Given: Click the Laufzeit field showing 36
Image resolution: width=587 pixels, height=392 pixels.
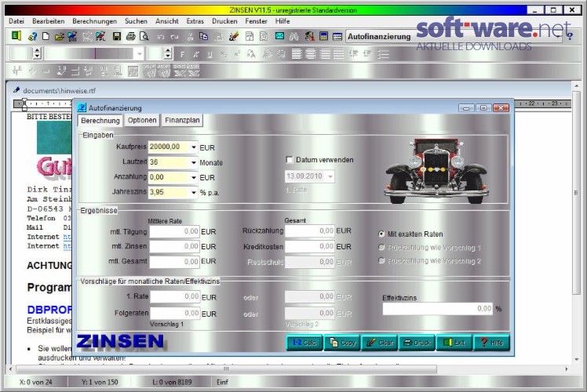Looking at the screenshot, I should pos(169,162).
